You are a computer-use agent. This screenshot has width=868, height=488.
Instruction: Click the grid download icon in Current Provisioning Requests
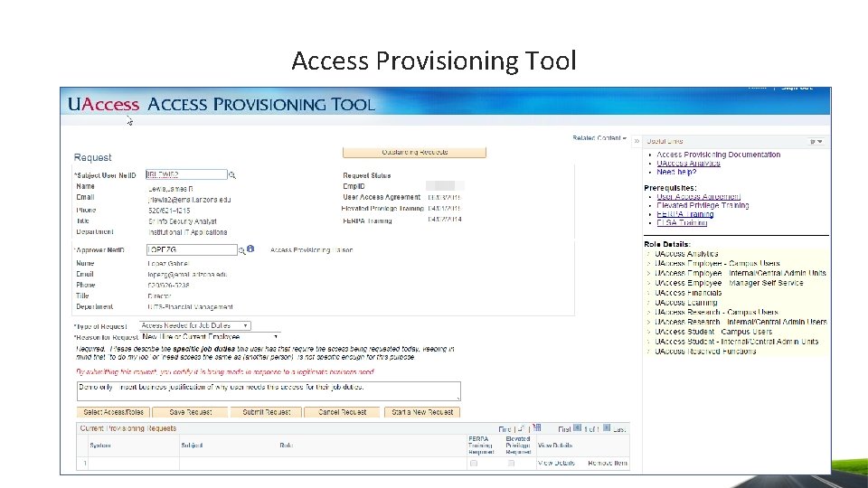coord(537,427)
